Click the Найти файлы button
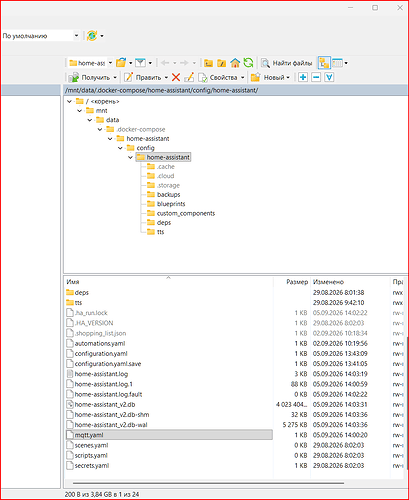This screenshot has width=409, height=500. [x=287, y=63]
